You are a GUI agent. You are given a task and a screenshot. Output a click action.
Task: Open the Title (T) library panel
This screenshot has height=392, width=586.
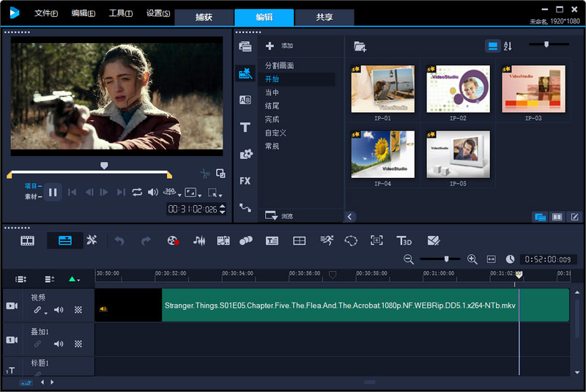(x=245, y=127)
